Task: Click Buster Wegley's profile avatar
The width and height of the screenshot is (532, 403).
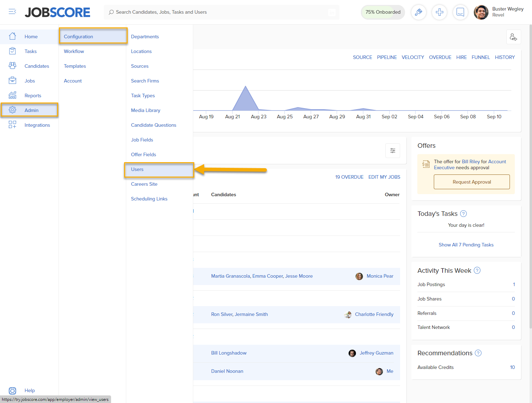Action: coord(481,12)
